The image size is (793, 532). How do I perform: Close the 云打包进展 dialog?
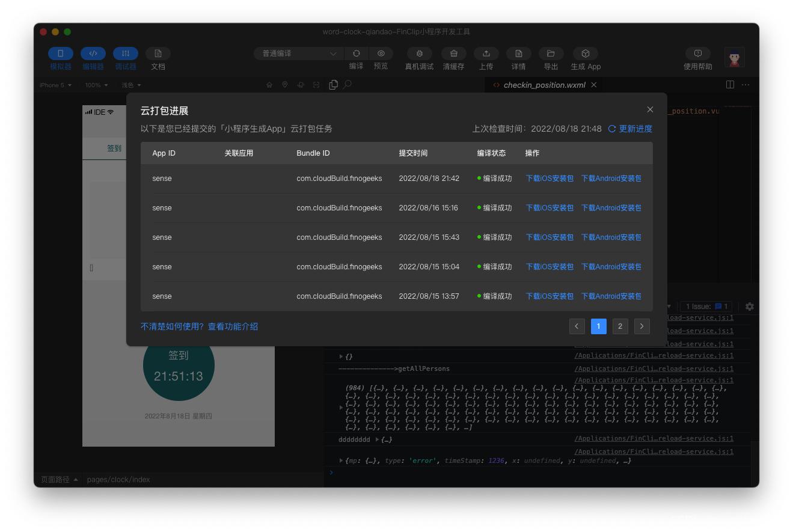650,109
